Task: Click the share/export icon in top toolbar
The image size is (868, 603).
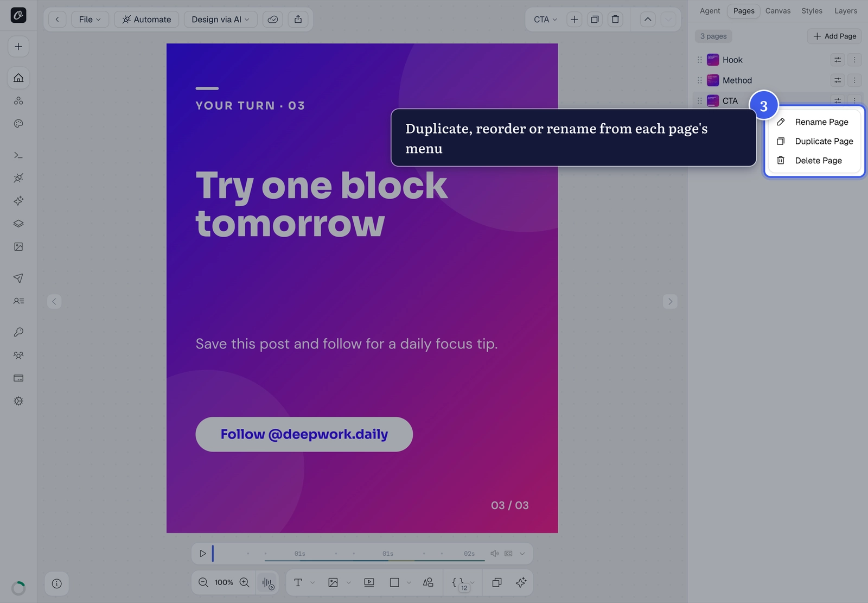Action: coord(298,20)
